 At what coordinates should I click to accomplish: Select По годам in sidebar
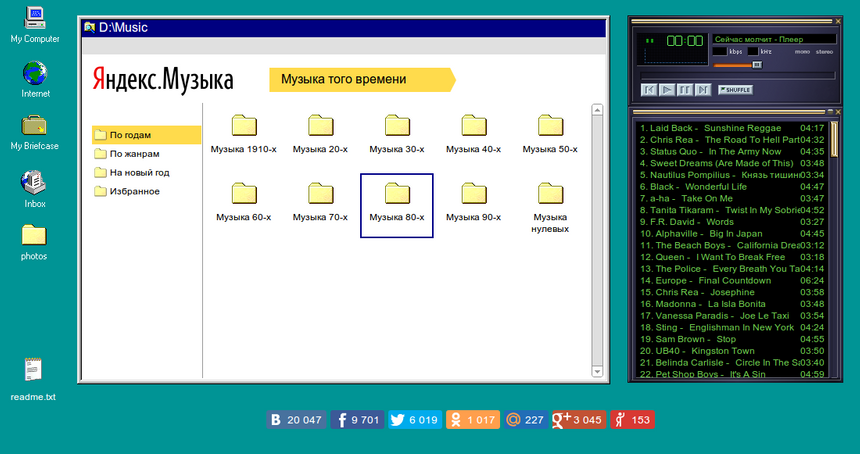tap(146, 135)
